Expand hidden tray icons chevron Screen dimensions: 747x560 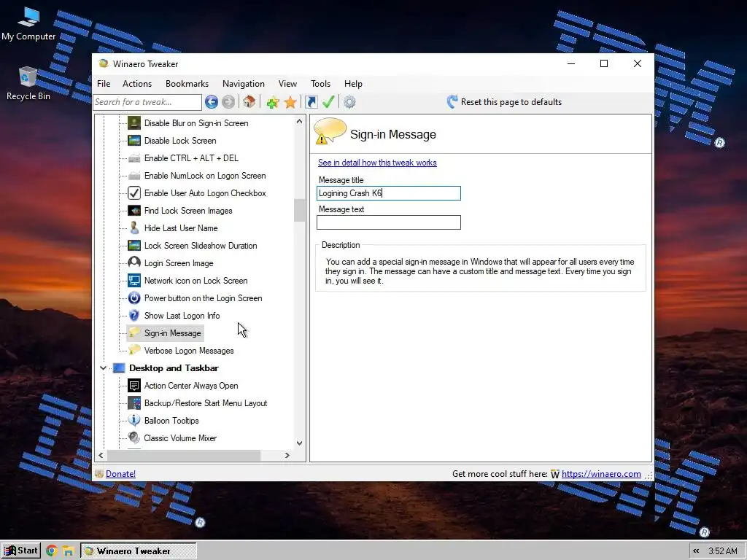point(696,551)
